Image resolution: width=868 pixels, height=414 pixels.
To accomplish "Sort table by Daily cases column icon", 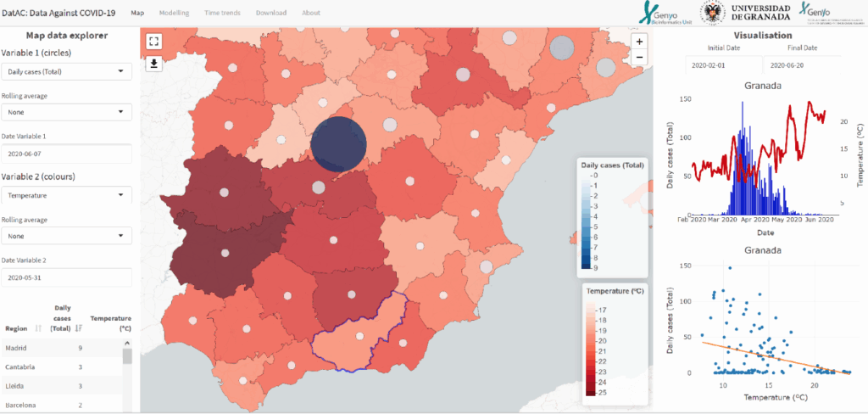I will point(79,327).
